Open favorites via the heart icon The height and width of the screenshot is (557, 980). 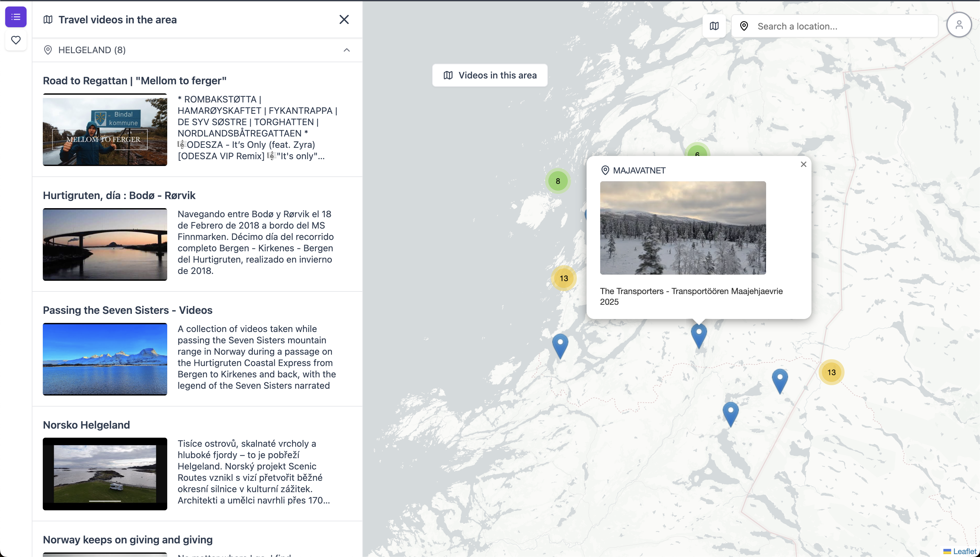click(16, 40)
